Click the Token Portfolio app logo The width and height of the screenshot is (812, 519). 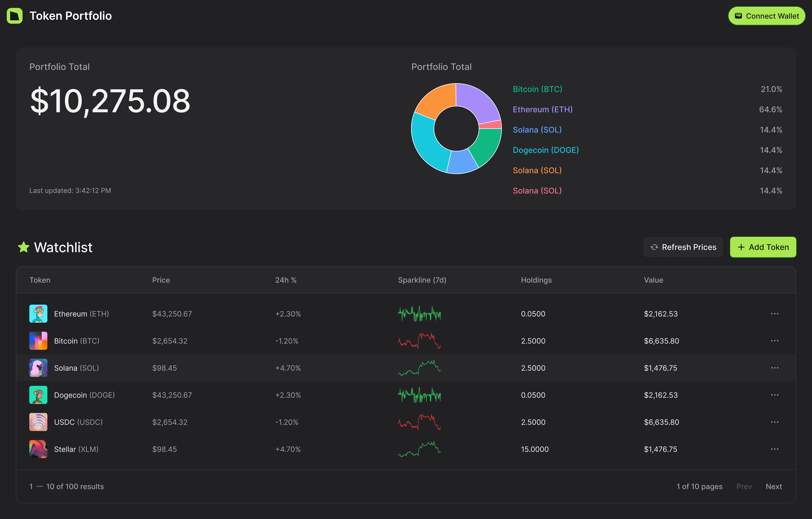[14, 16]
